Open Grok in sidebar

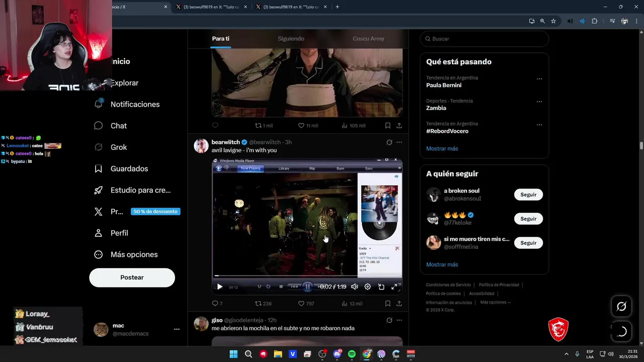point(111,147)
